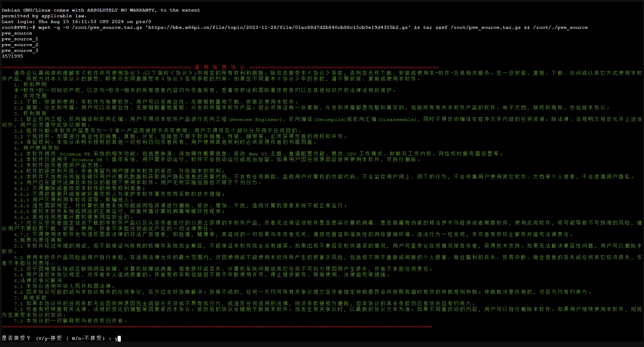Click clause '5.4 用户违反本协议规定' line

click(202, 275)
